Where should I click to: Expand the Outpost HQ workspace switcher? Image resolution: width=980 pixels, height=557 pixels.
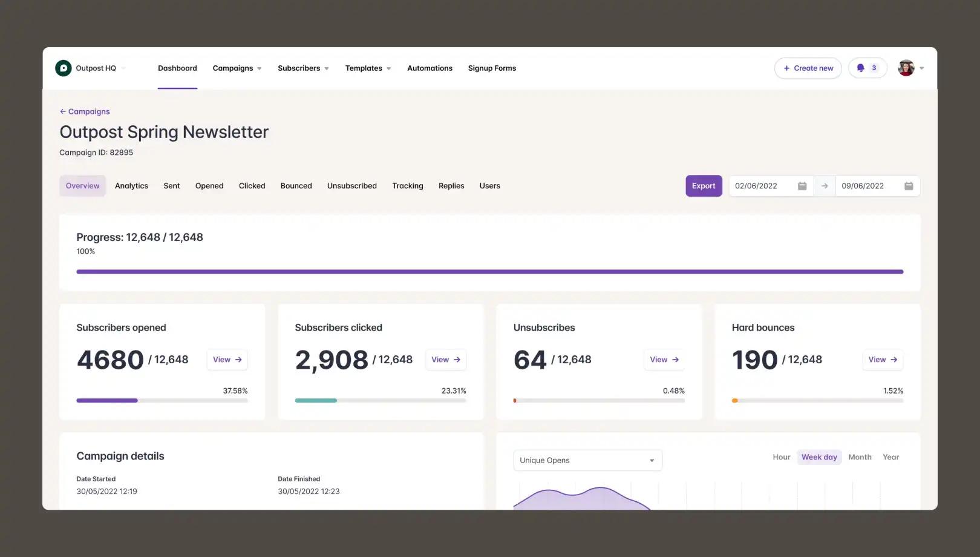point(123,68)
